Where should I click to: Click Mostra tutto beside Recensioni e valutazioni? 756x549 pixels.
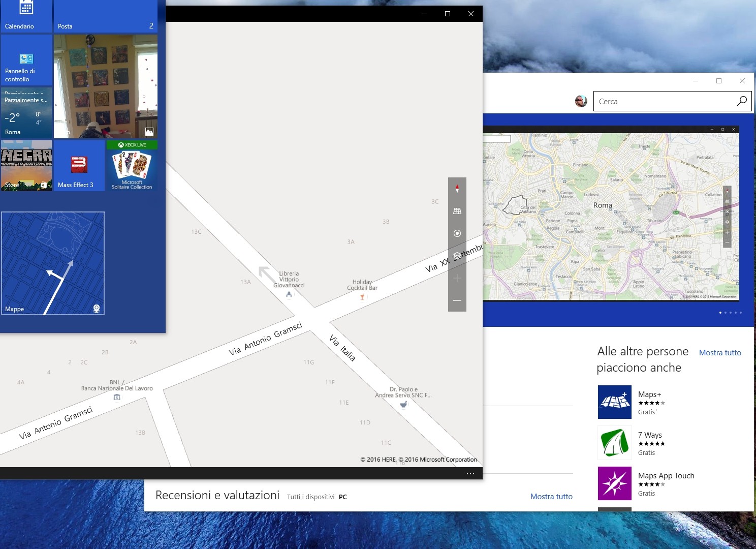pos(551,497)
